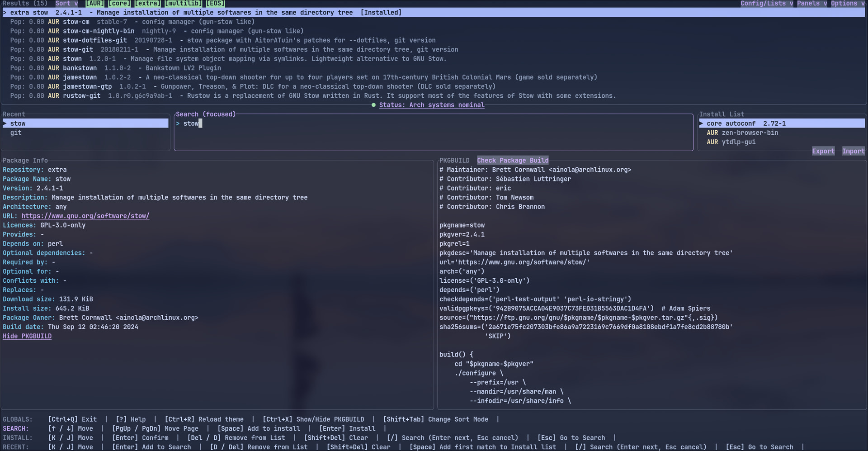Open the Sort dropdown
The height and width of the screenshot is (451, 868).
[x=66, y=4]
